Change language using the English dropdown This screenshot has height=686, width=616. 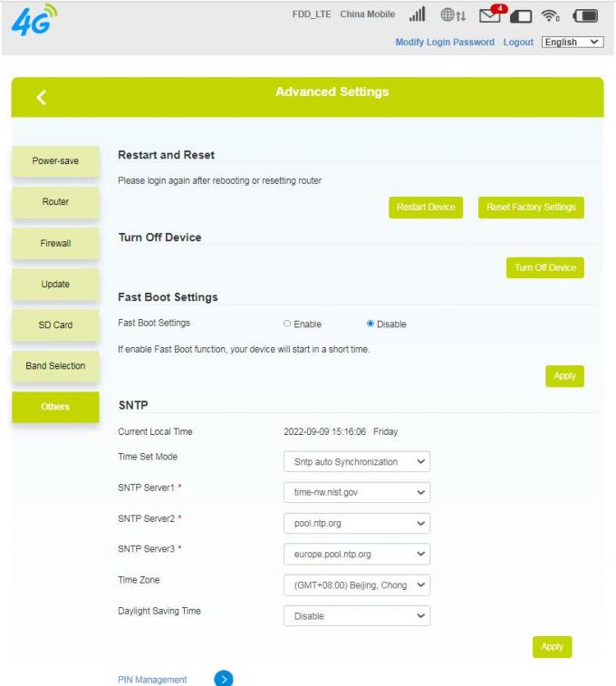pyautogui.click(x=573, y=43)
